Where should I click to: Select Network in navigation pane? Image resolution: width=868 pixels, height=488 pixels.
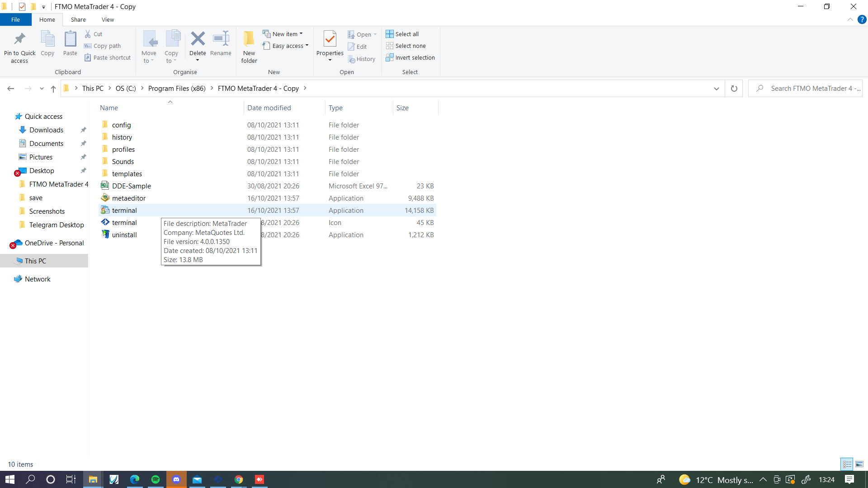point(38,279)
